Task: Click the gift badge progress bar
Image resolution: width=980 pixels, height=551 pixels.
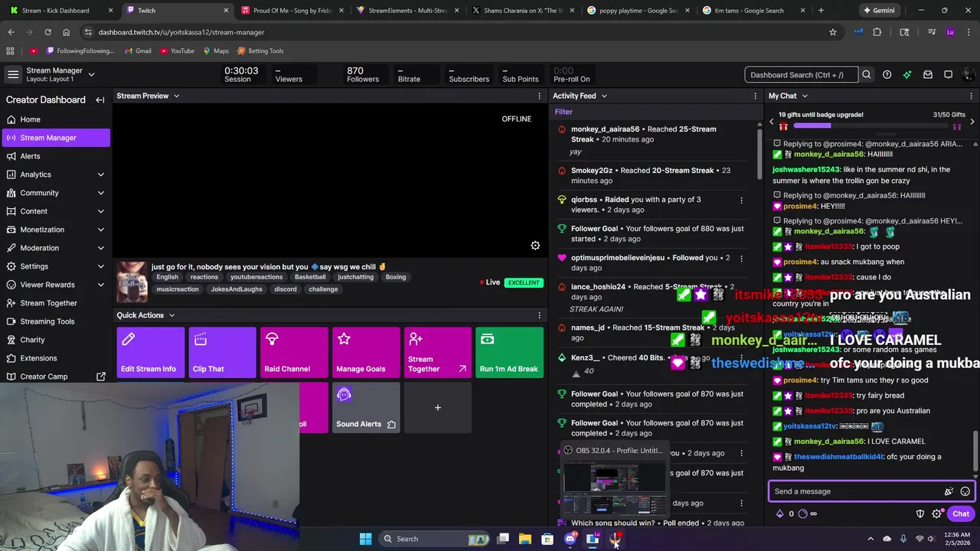Action: (x=873, y=126)
